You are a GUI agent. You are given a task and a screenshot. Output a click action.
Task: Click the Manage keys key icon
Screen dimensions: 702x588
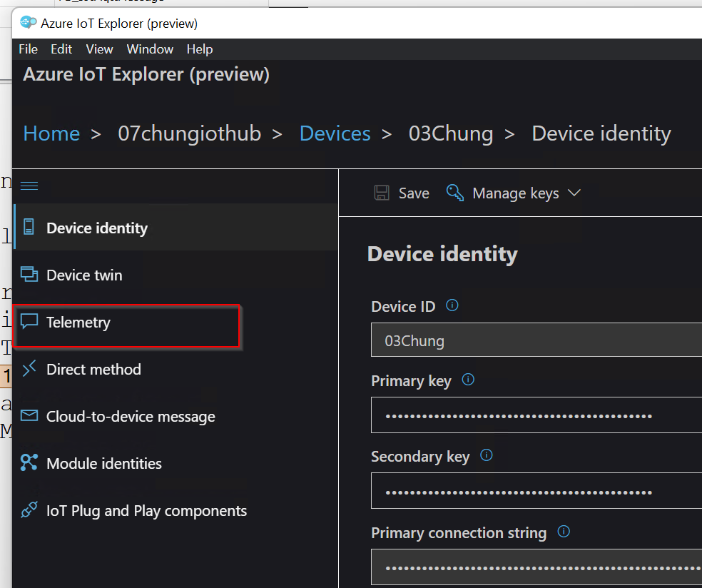click(x=455, y=193)
